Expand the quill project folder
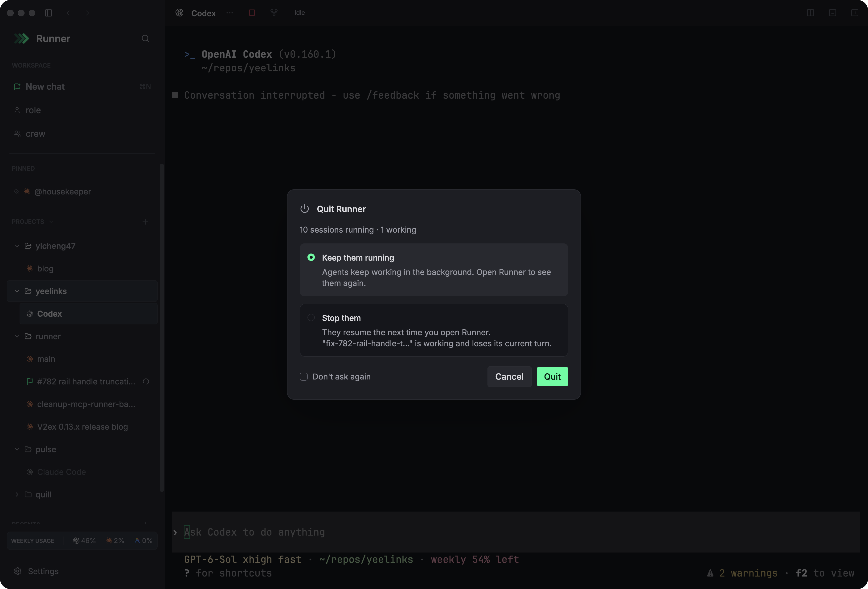 coord(17,495)
